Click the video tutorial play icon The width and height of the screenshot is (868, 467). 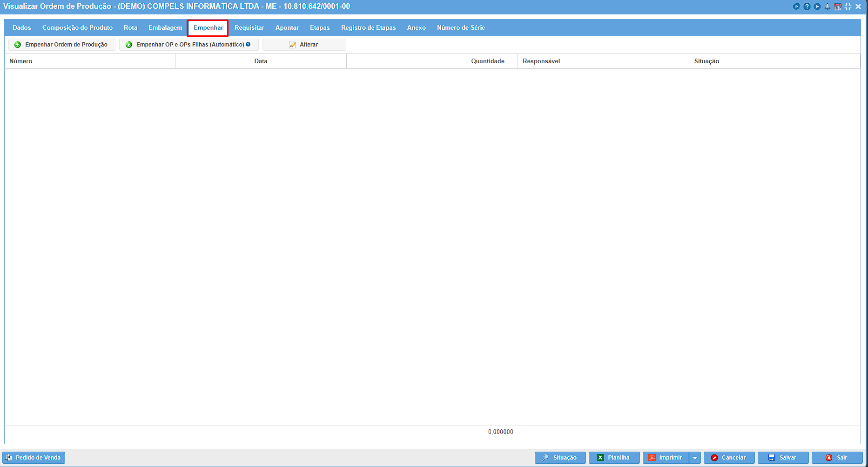tap(817, 7)
